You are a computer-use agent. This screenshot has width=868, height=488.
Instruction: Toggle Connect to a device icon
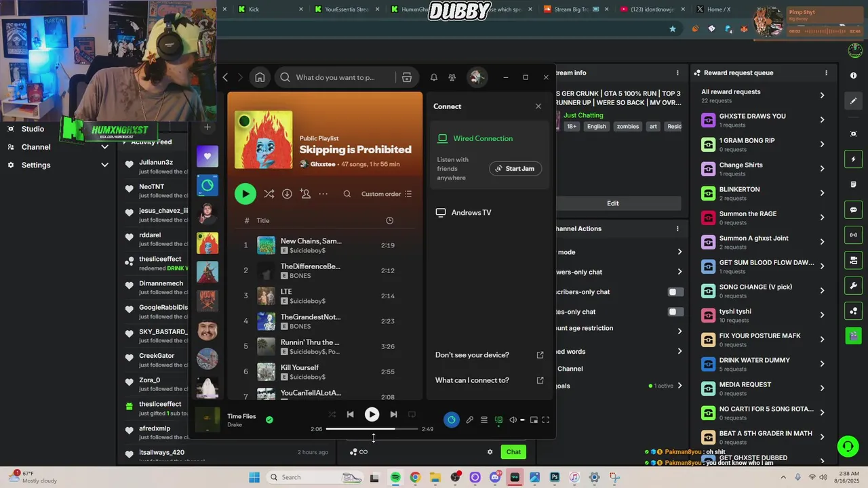click(499, 420)
